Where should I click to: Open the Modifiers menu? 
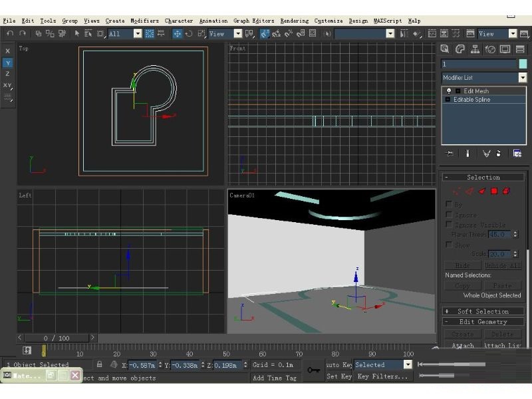(144, 21)
